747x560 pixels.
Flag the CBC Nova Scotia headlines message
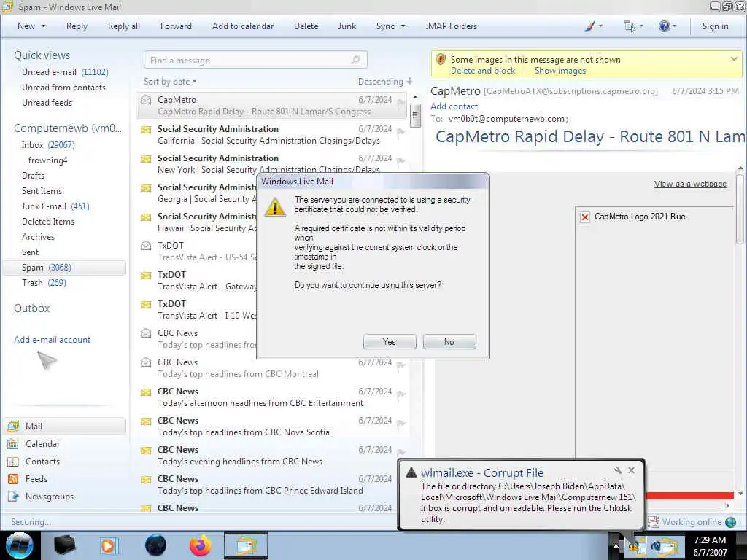click(x=400, y=424)
